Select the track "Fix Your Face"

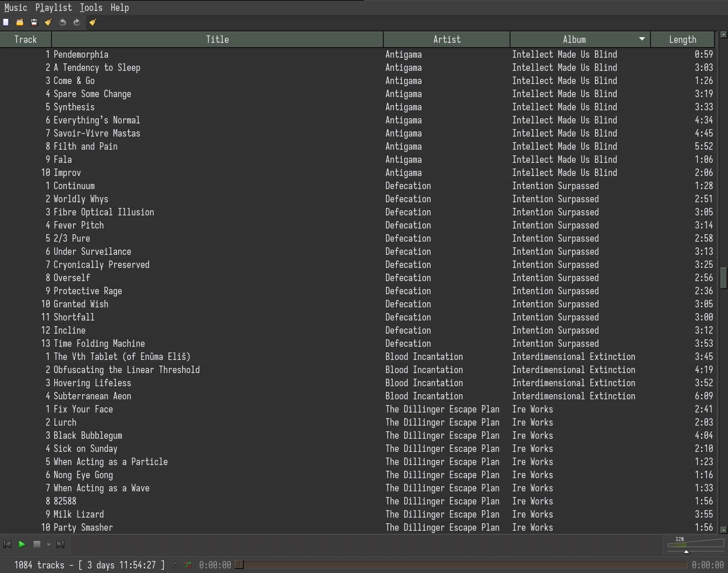[x=357, y=409]
